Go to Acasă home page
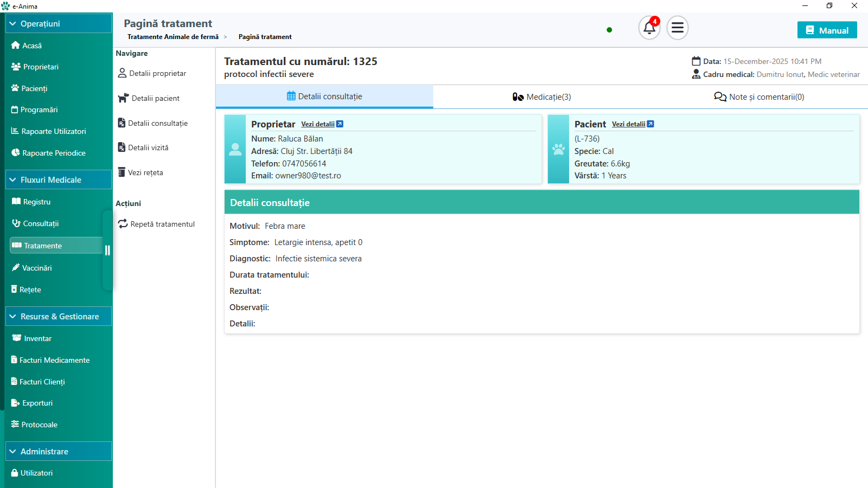868x488 pixels. [31, 46]
